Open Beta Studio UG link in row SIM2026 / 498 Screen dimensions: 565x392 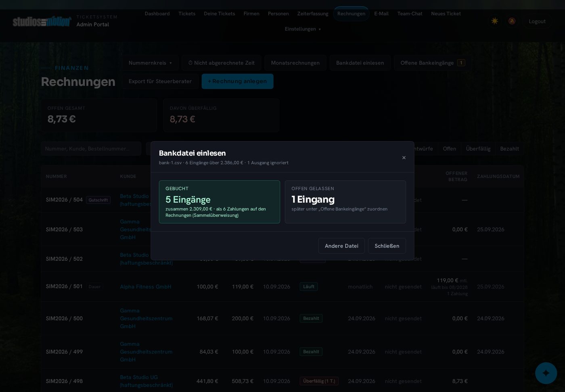click(146, 381)
